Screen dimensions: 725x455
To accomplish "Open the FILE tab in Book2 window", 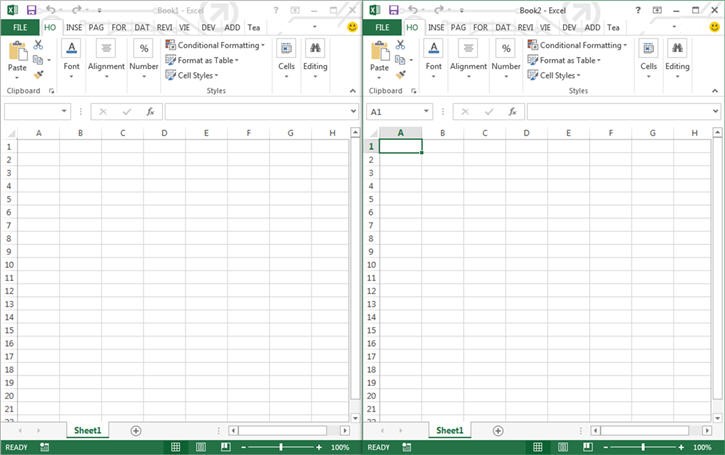I will [382, 27].
